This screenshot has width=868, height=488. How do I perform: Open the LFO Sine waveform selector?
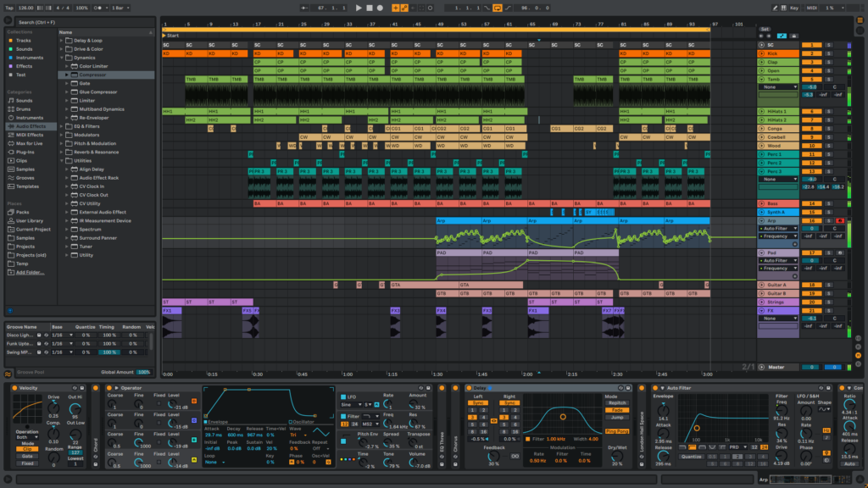352,404
